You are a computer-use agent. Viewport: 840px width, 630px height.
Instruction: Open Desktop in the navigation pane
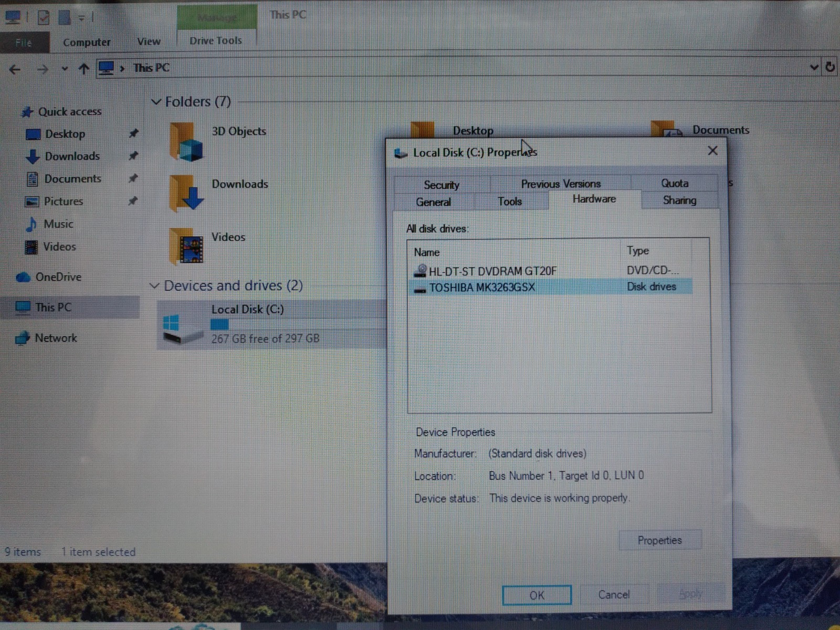[65, 134]
